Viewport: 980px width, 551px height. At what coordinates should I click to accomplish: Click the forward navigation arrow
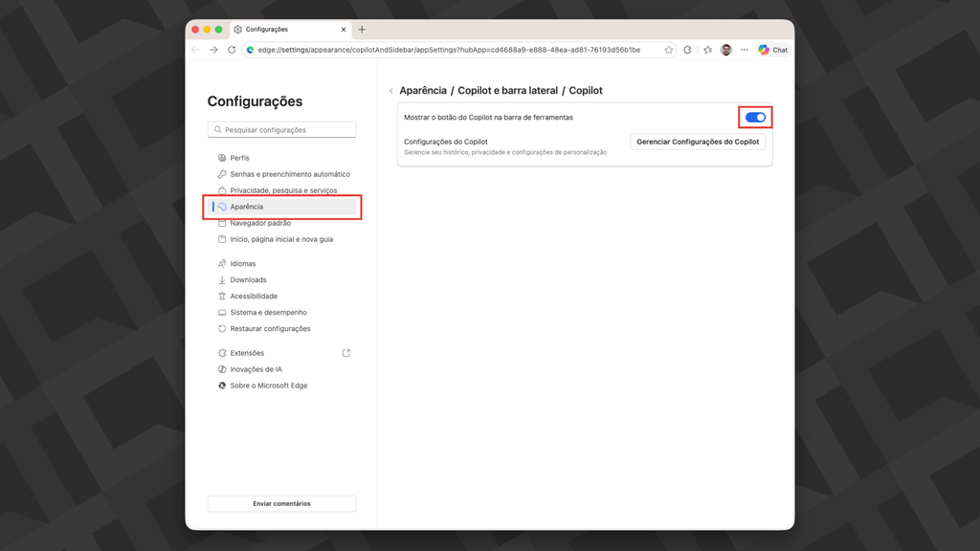[212, 49]
